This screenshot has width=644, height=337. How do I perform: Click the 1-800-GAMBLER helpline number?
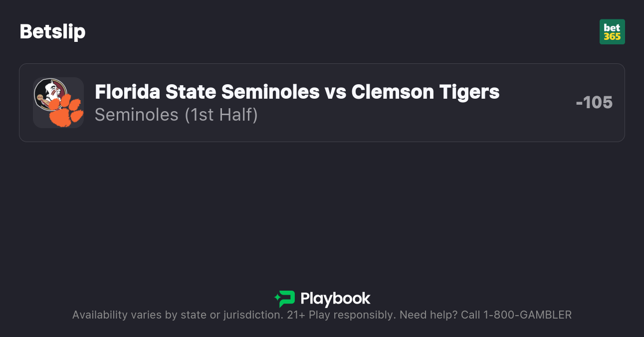pyautogui.click(x=527, y=315)
